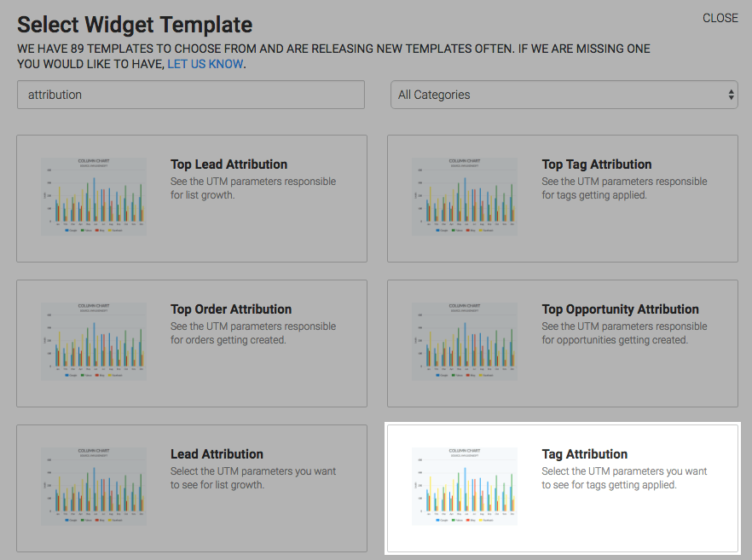The image size is (752, 560).
Task: Click description 'for list growth.' under Top Lead
Action: (202, 195)
